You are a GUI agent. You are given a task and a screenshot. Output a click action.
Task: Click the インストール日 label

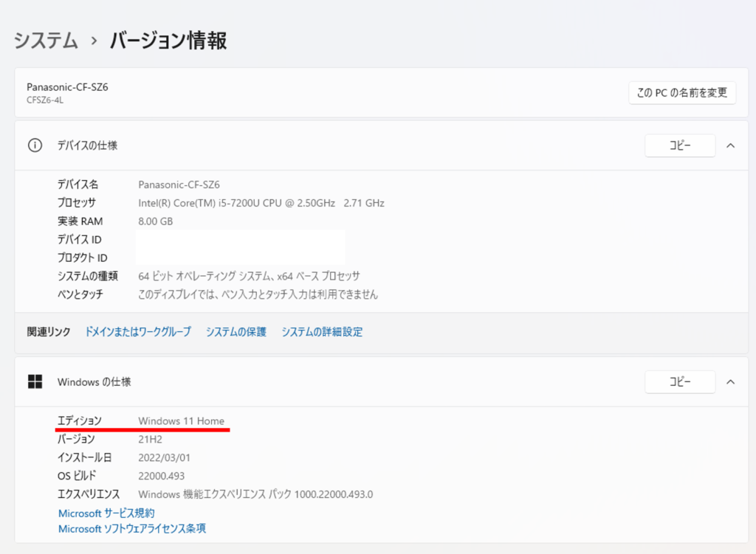pos(84,457)
